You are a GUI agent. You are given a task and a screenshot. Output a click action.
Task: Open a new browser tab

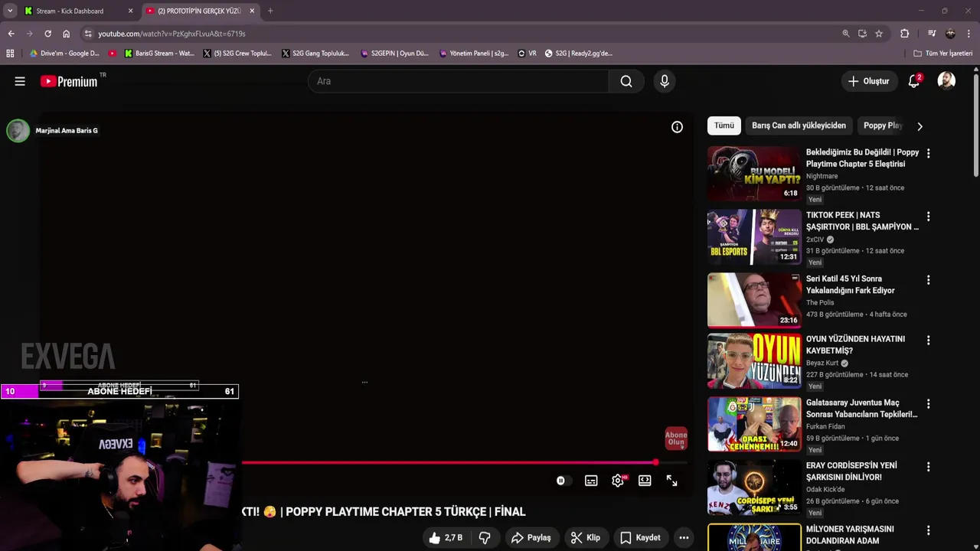(x=270, y=11)
